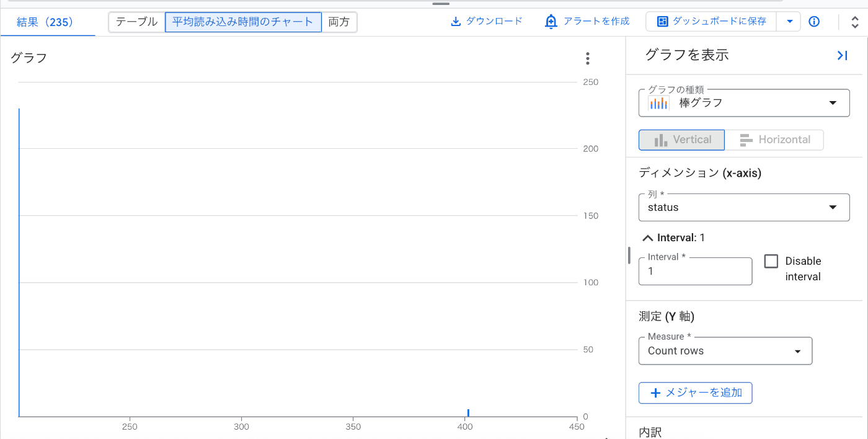Viewport: 868px width, 439px height.
Task: Click the create alert bell icon
Action: (x=551, y=22)
